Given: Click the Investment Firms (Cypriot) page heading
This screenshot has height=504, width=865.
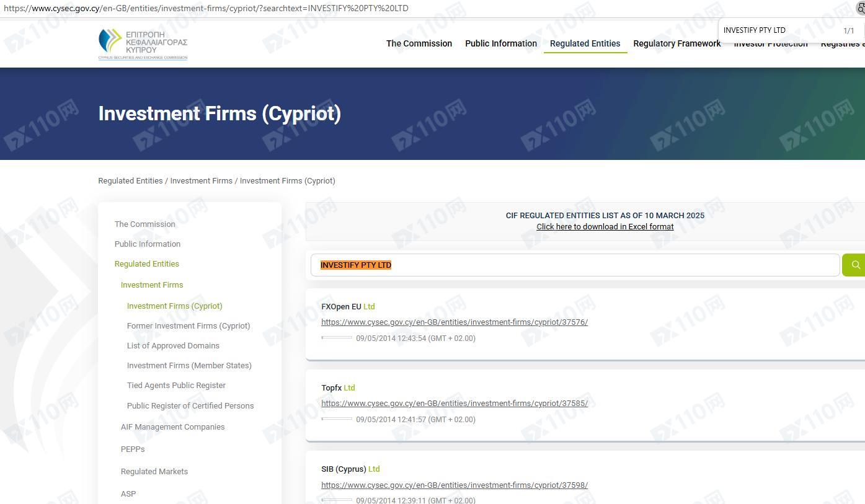Looking at the screenshot, I should point(220,113).
